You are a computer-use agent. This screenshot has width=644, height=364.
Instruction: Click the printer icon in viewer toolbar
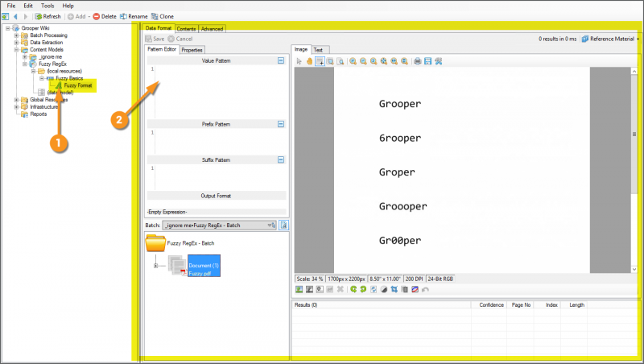point(418,61)
